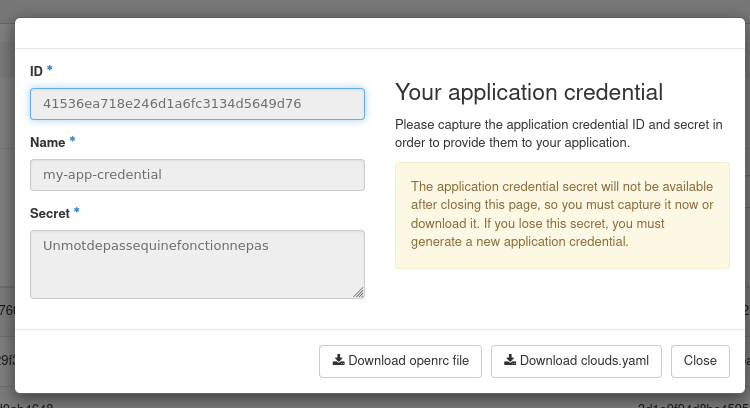Close the application credential dialog
The height and width of the screenshot is (408, 750).
(x=700, y=361)
